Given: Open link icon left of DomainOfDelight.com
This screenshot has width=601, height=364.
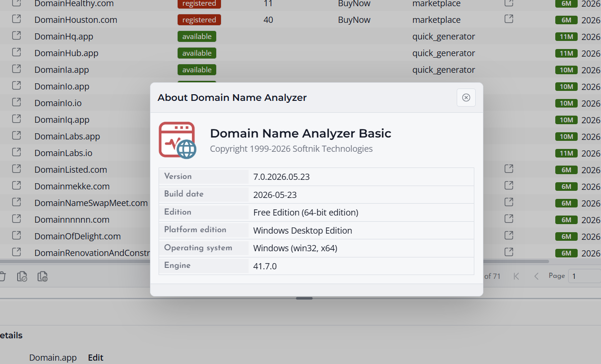Looking at the screenshot, I should point(16,236).
